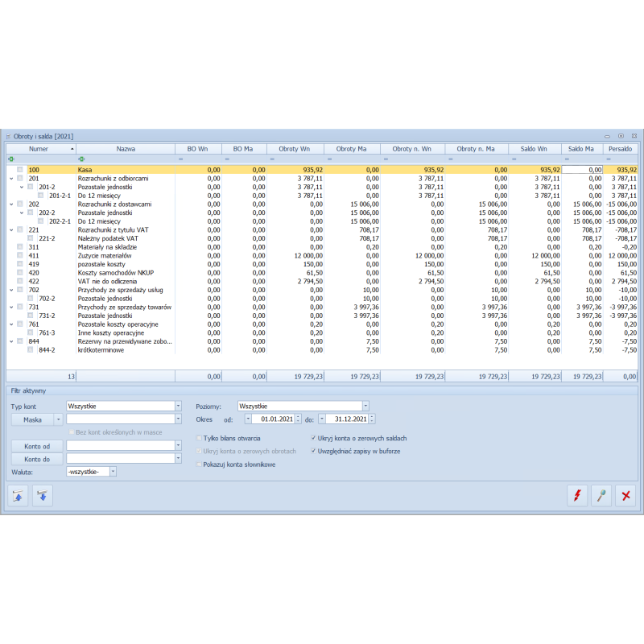Click the 'Saldo Ma' column header
The image size is (644, 644).
tap(580, 149)
